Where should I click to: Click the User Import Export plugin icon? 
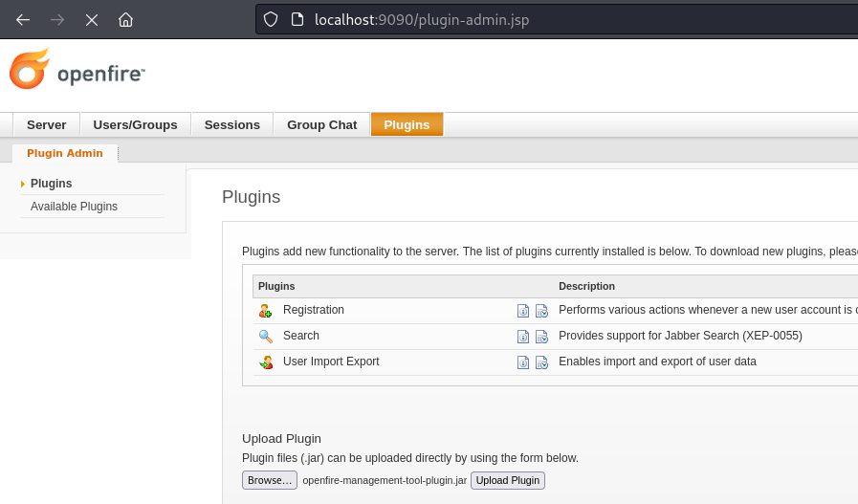click(x=266, y=362)
